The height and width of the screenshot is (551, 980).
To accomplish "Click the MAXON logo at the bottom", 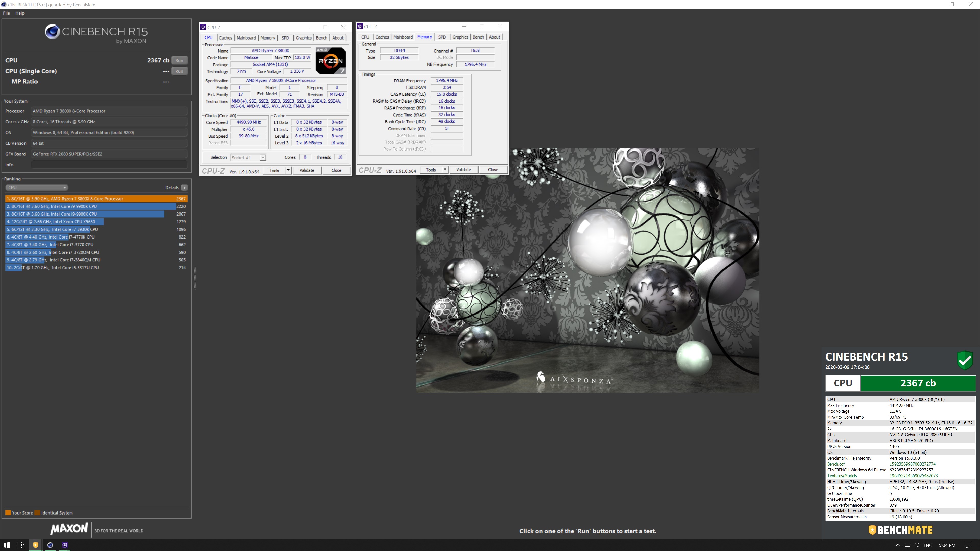I will coord(69,529).
